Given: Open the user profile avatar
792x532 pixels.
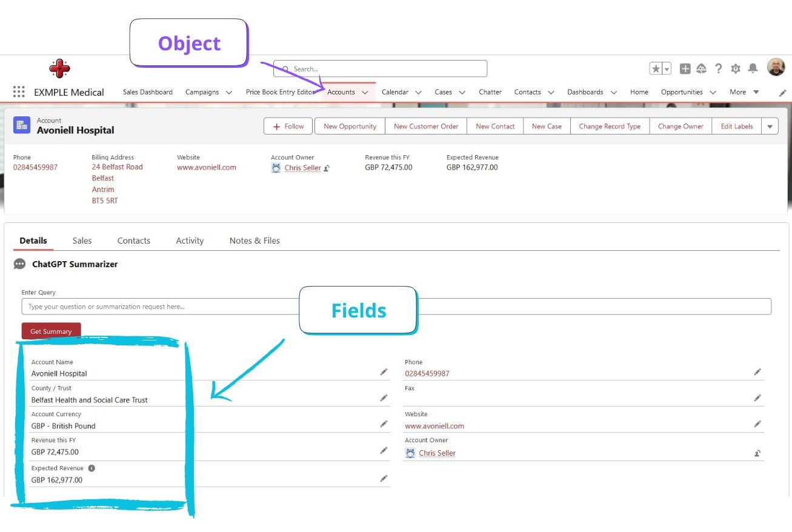Looking at the screenshot, I should [x=776, y=67].
